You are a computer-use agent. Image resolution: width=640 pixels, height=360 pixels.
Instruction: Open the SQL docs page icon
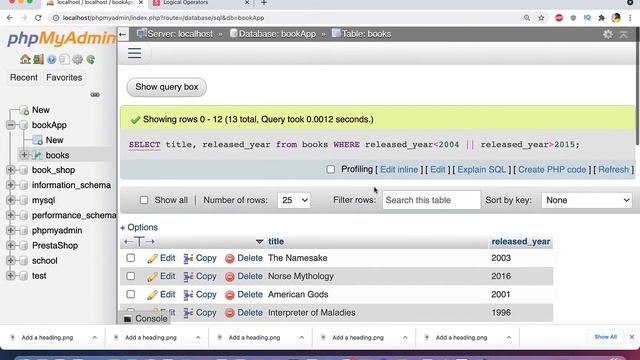coord(64,60)
